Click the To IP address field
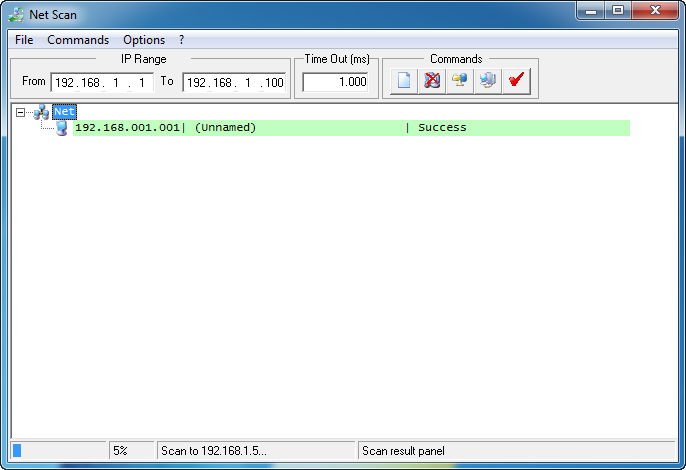Screen dimensions: 686x470 [x=234, y=82]
